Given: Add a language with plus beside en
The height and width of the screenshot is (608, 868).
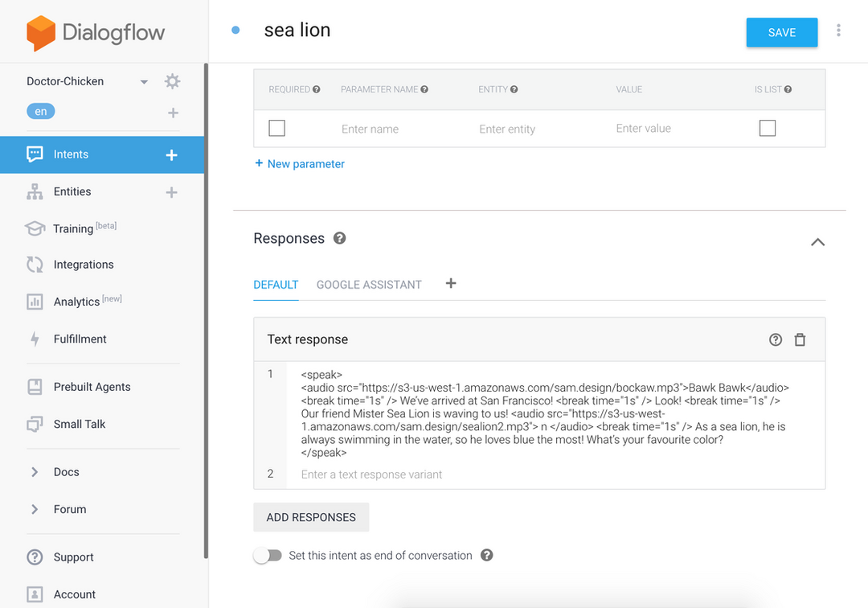Looking at the screenshot, I should (x=173, y=113).
